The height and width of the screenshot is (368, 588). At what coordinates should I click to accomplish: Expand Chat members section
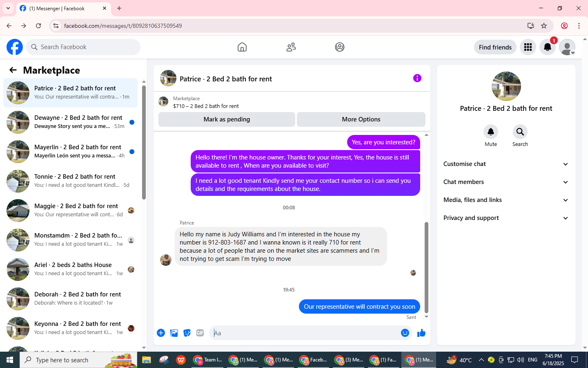point(506,182)
